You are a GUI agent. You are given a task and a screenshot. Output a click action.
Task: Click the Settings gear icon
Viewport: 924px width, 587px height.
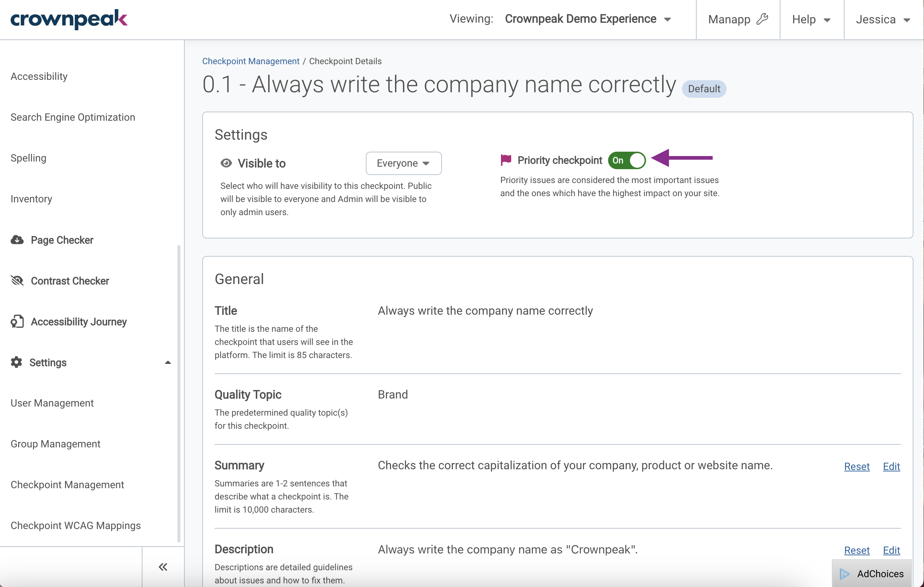coord(16,362)
